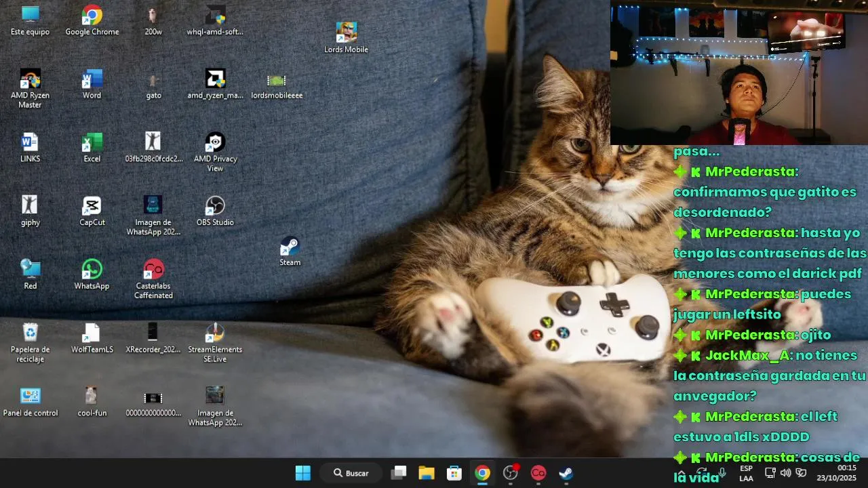Screen dimensions: 868x488
Task: Open the volume speaker tray icon
Action: click(x=785, y=473)
